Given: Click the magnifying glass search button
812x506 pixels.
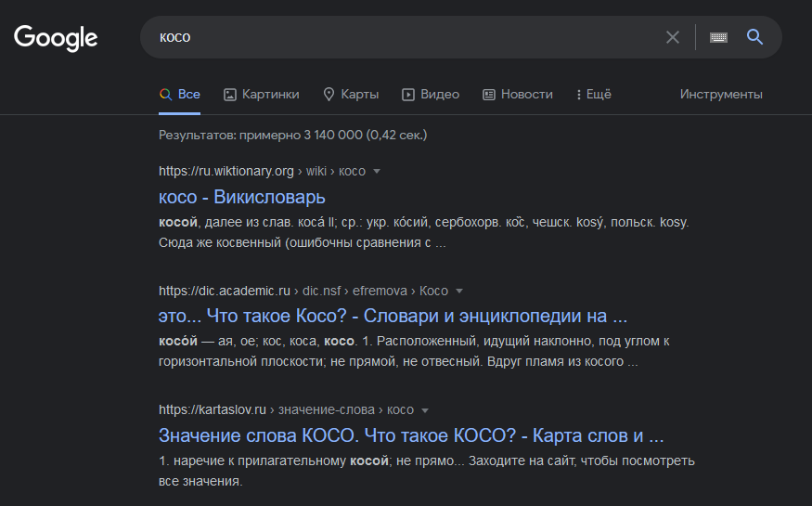Looking at the screenshot, I should pos(754,37).
